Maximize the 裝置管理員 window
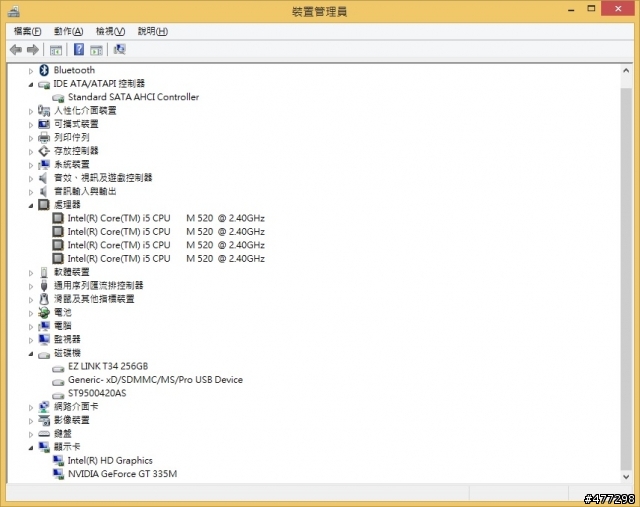Screen dimensions: 640x507 [x=591, y=9]
